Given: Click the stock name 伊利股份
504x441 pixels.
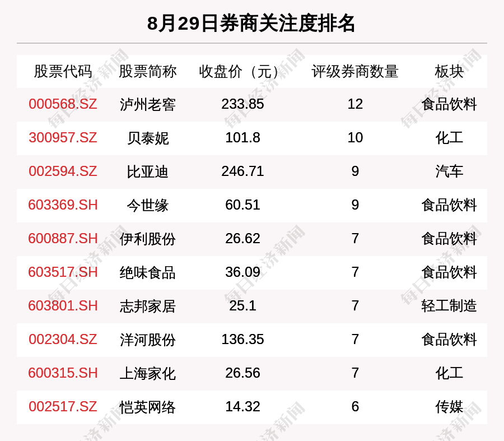Looking at the screenshot, I should click(147, 239).
